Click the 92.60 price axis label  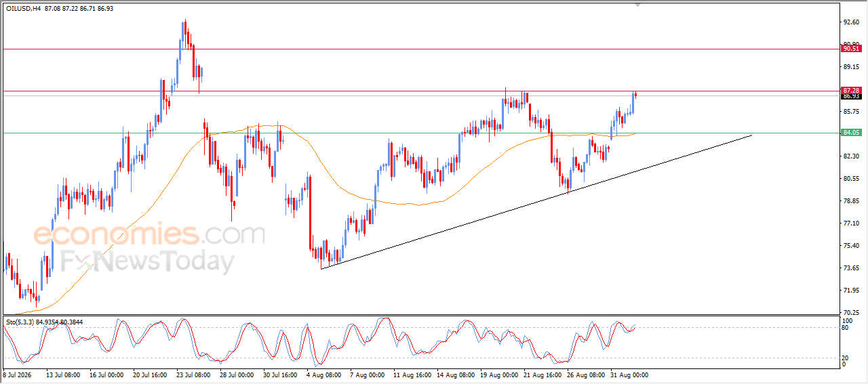[x=850, y=22]
